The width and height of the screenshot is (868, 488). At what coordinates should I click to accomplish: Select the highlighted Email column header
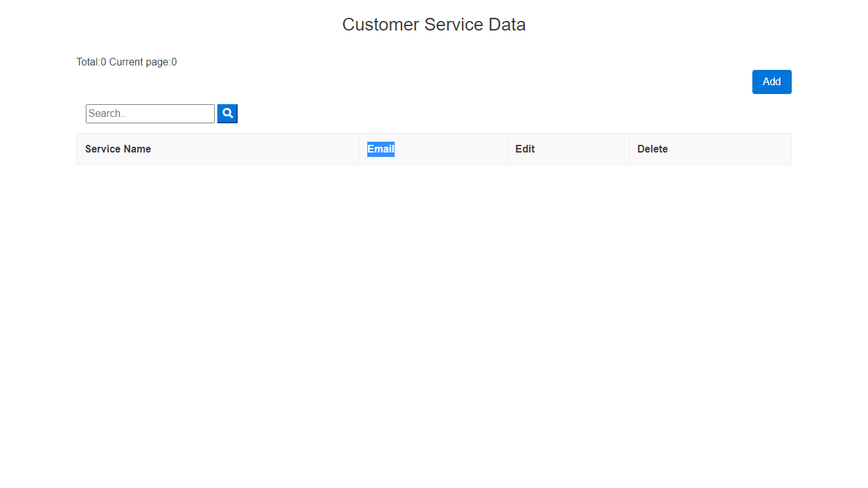(381, 149)
